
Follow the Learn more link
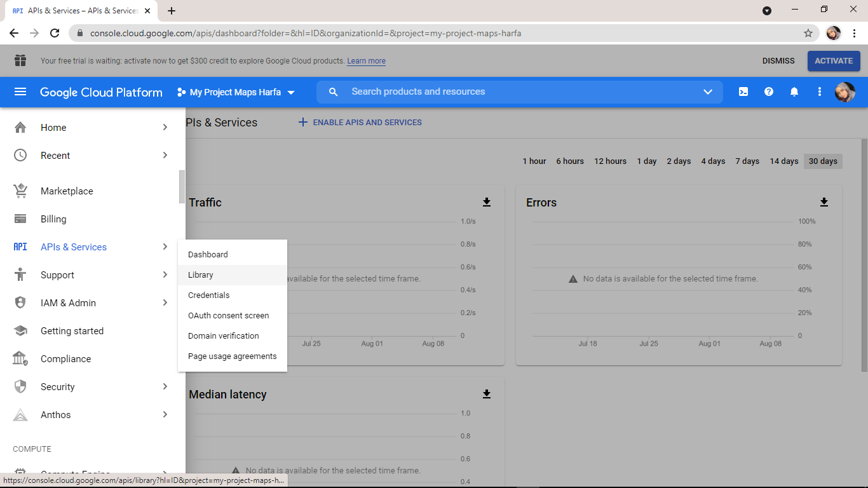click(366, 61)
